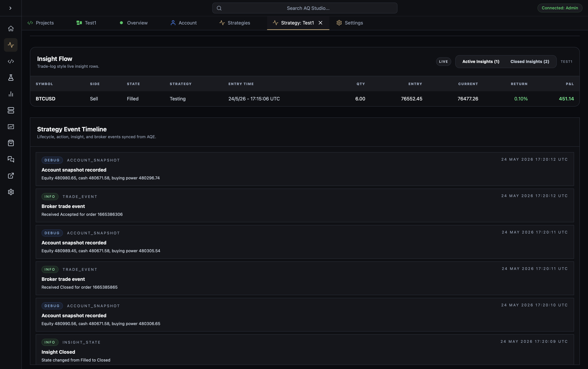
Task: Click the LIVE badge in Insight Flow
Action: click(443, 61)
